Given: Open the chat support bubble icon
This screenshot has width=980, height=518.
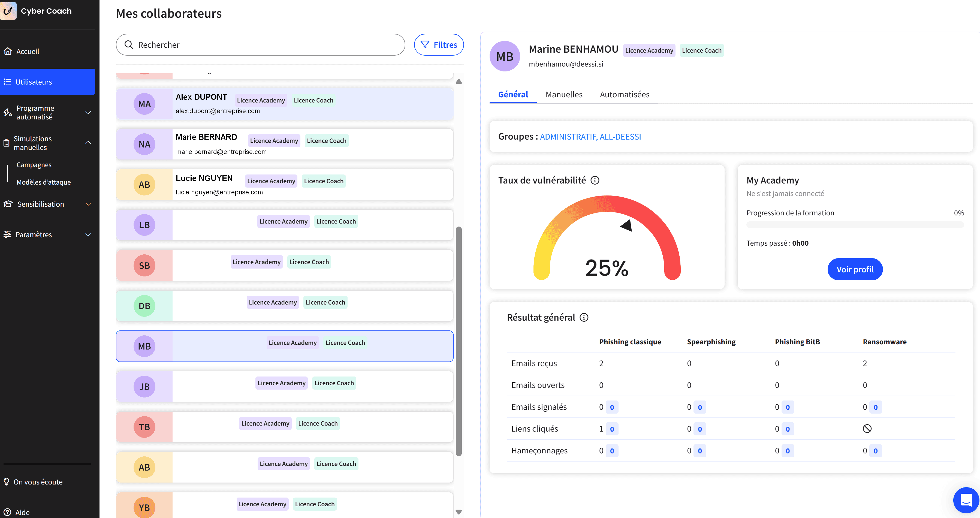Looking at the screenshot, I should click(x=966, y=500).
